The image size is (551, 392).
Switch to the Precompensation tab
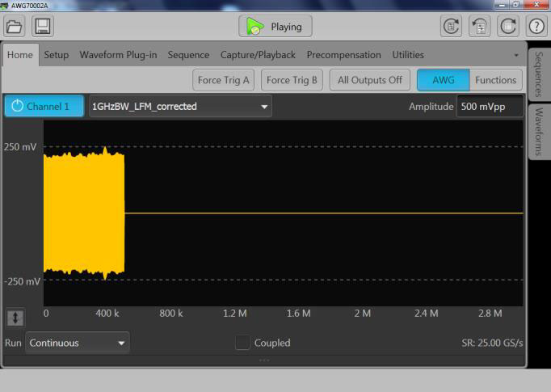coord(343,55)
